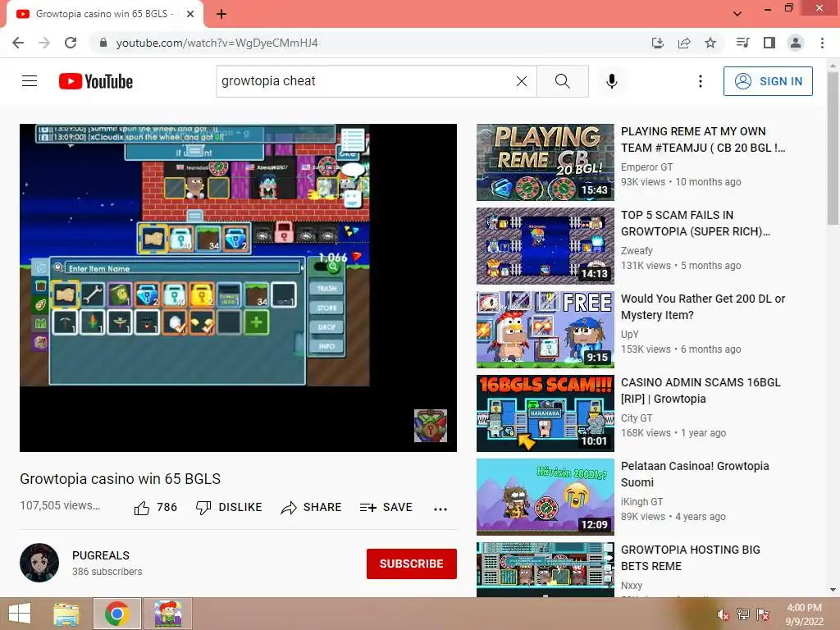
Task: Open TOP 5 SCAM FAILS video title
Action: (x=696, y=223)
